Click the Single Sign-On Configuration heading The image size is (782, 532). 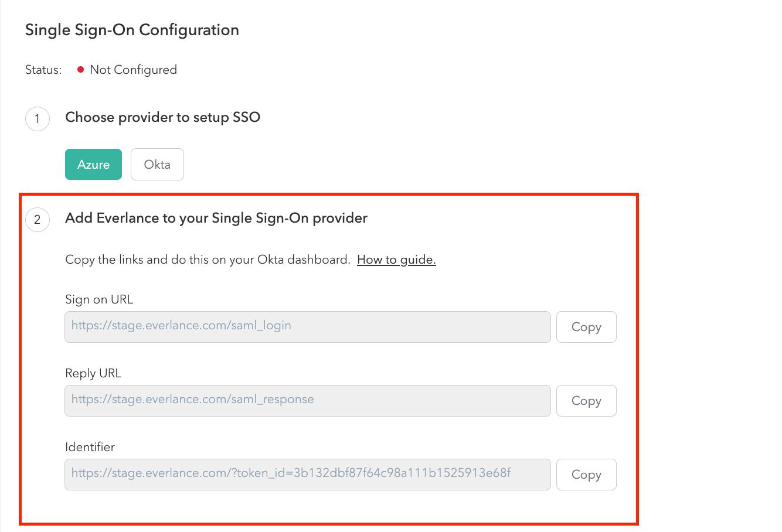coord(132,30)
